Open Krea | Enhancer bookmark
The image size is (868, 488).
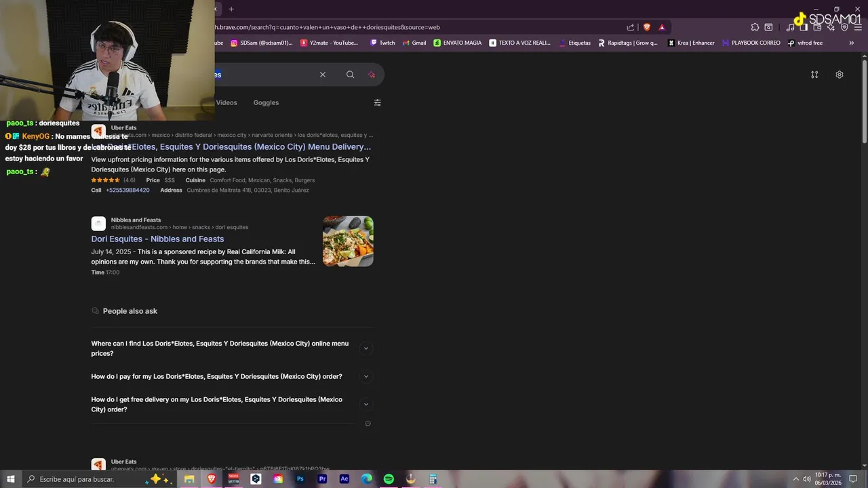pyautogui.click(x=691, y=43)
